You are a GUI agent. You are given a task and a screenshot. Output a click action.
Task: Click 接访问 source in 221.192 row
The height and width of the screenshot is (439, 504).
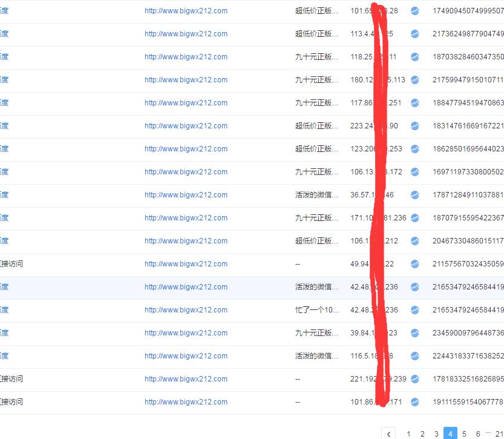click(x=11, y=379)
